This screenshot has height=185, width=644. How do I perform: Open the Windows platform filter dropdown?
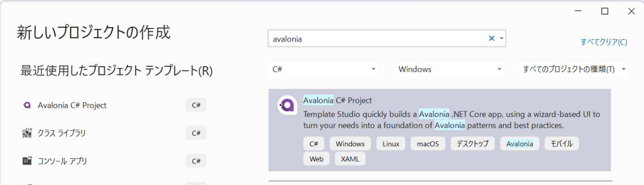(x=450, y=69)
